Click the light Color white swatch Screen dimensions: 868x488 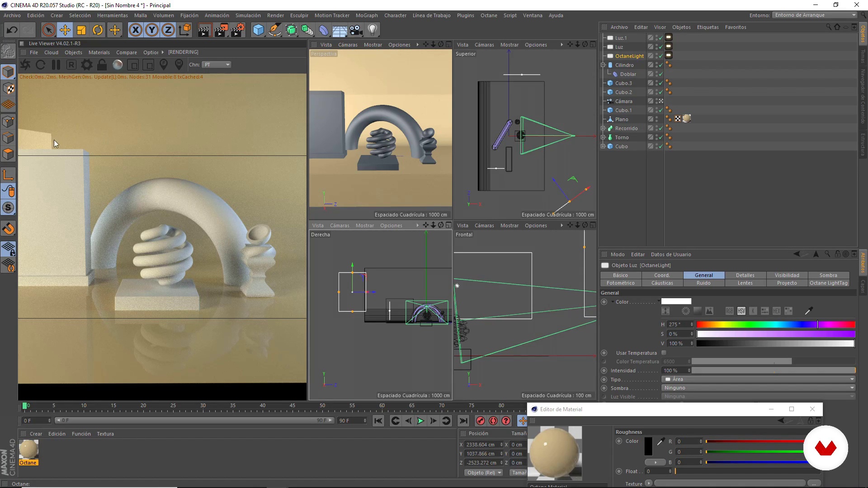(676, 301)
